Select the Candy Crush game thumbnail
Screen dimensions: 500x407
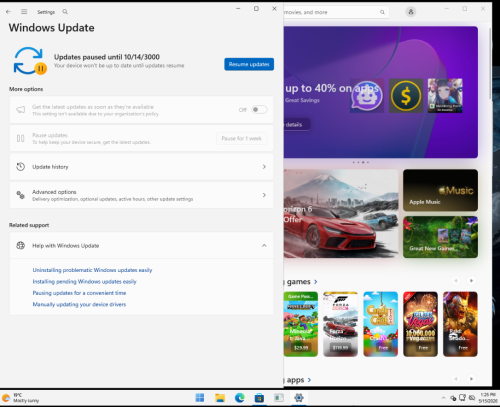[x=380, y=324]
